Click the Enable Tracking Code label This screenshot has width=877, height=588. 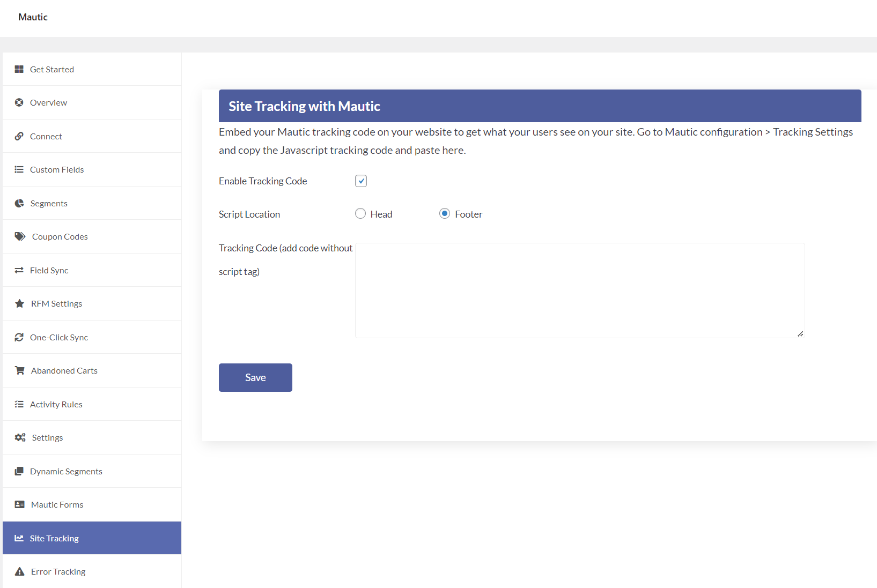263,181
